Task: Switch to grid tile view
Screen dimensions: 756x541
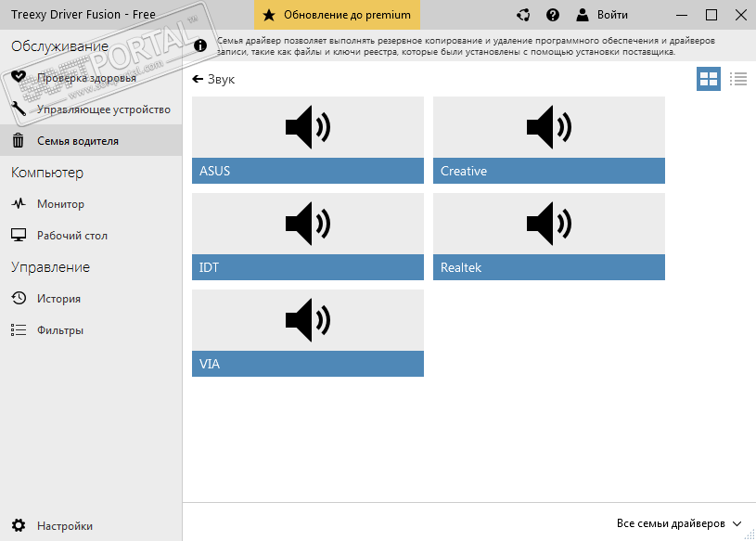Action: point(709,79)
